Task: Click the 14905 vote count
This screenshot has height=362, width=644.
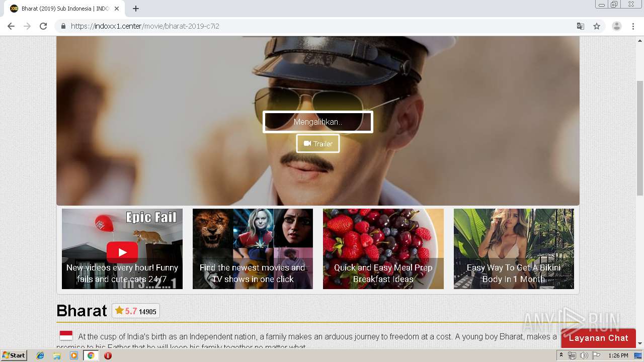Action: [147, 312]
